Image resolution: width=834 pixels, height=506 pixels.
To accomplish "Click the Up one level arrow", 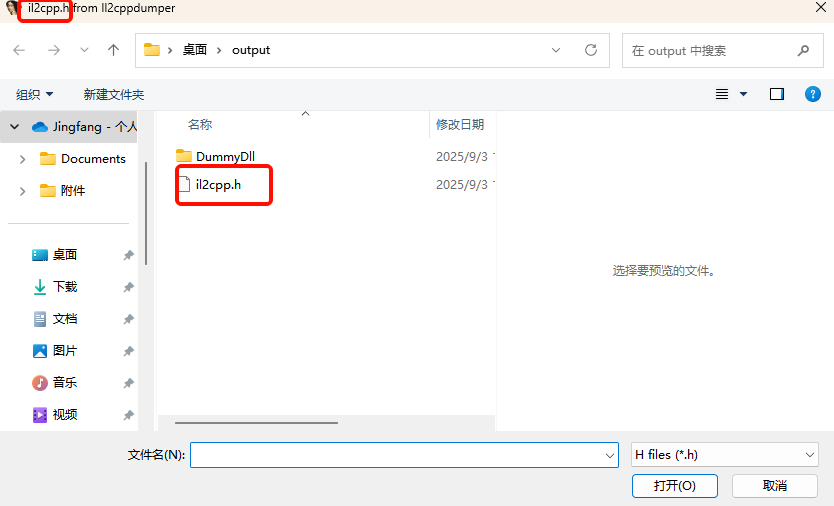I will (113, 50).
